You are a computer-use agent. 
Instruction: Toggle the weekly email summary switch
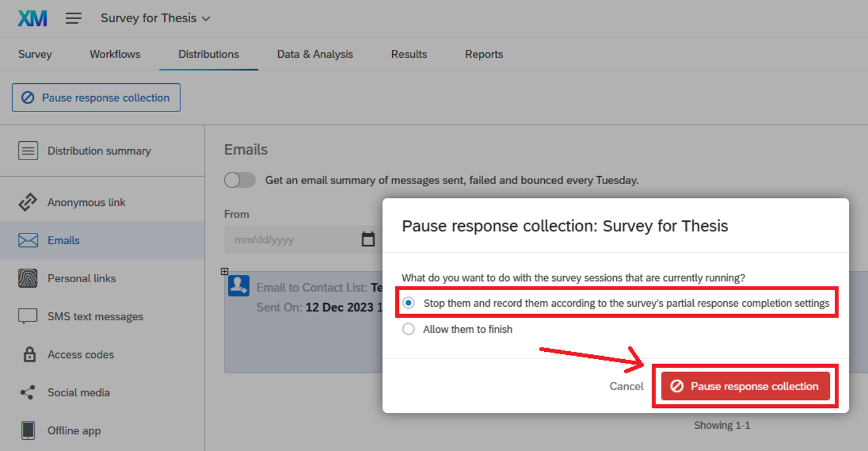click(x=239, y=180)
